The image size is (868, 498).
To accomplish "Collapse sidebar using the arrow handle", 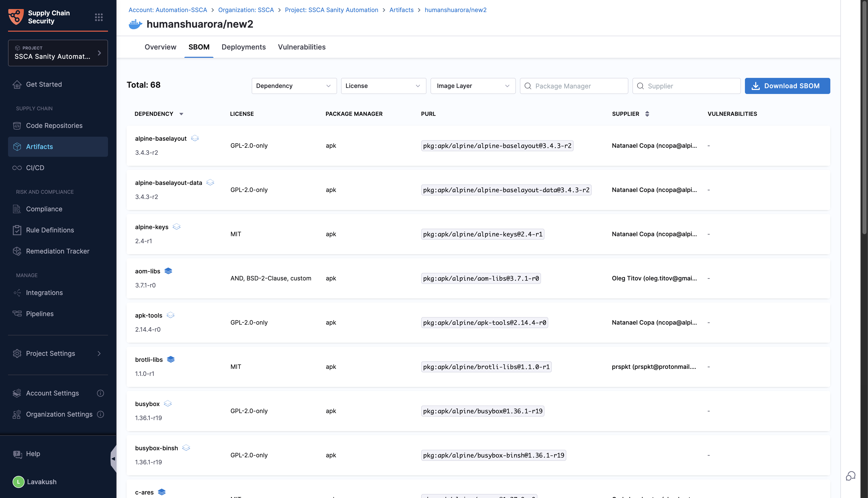I will tap(113, 459).
